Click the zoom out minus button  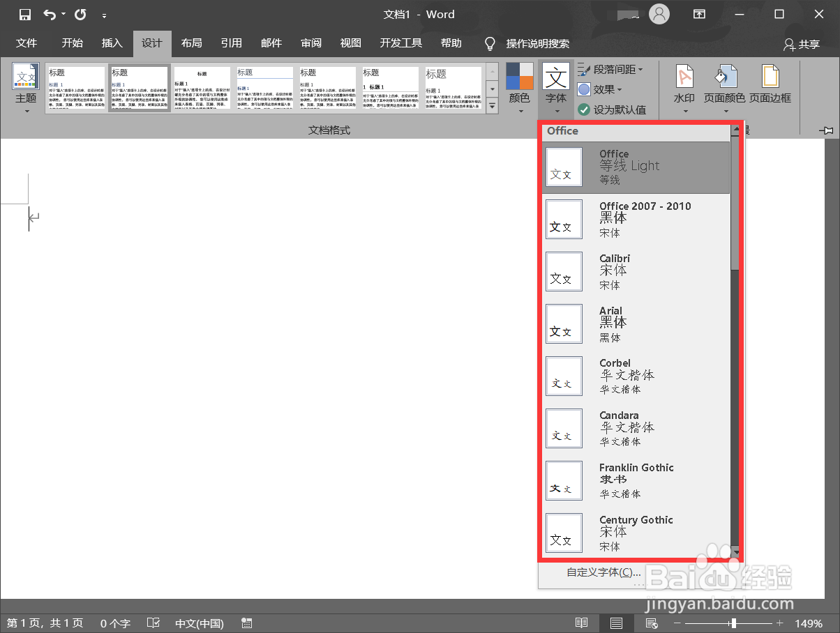coord(677,623)
